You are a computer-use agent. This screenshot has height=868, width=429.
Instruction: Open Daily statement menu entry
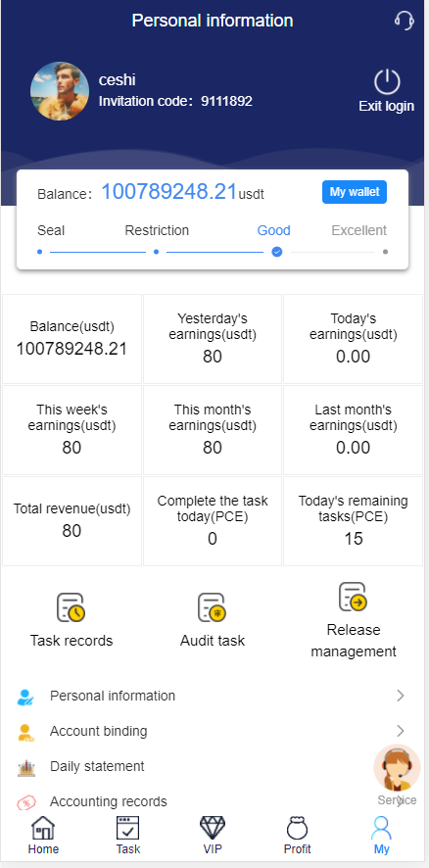tap(213, 767)
